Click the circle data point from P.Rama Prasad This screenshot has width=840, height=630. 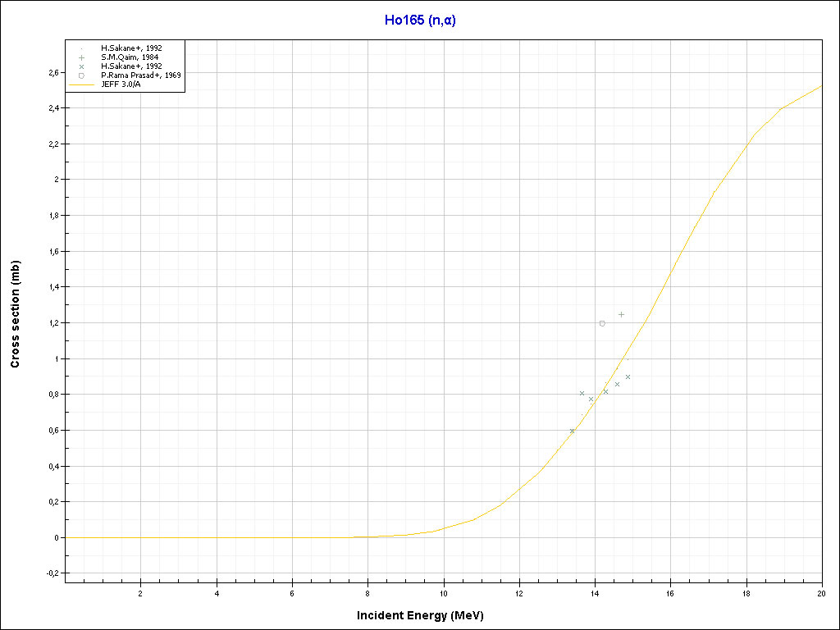coord(602,323)
